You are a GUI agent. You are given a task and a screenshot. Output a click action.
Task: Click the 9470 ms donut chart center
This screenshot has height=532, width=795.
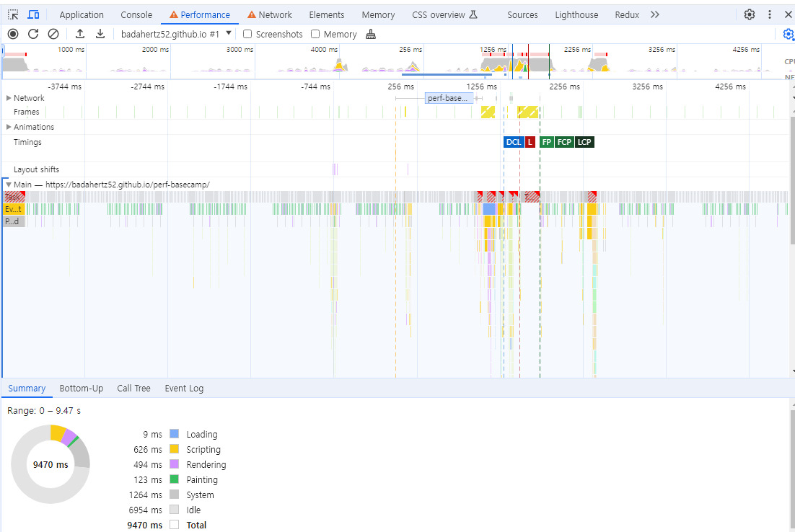(50, 465)
